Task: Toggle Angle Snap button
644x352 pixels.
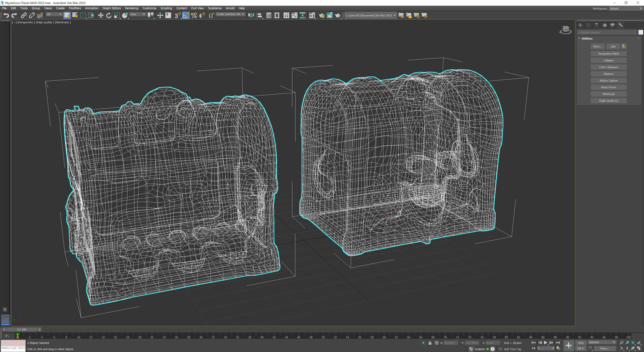Action: point(186,15)
